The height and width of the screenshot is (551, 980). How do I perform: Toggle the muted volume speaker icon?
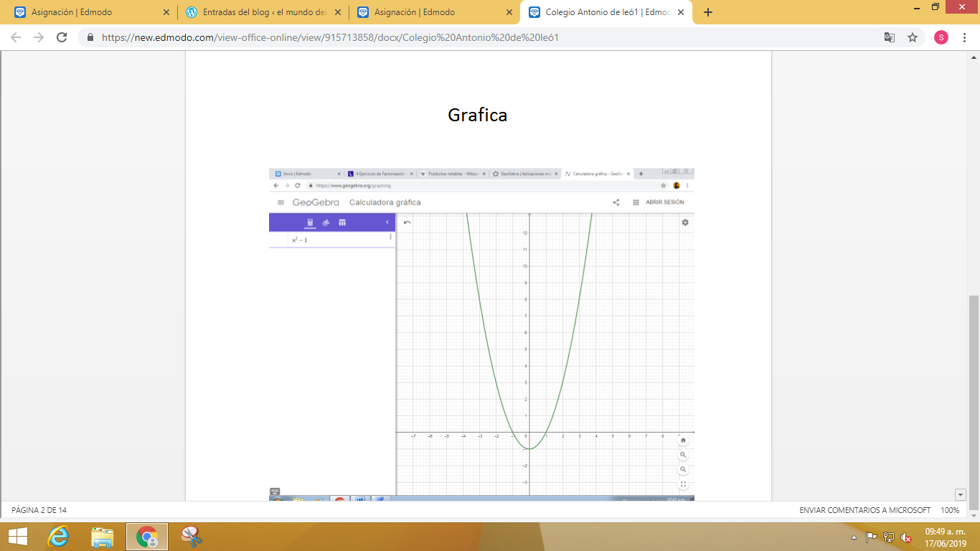[906, 537]
